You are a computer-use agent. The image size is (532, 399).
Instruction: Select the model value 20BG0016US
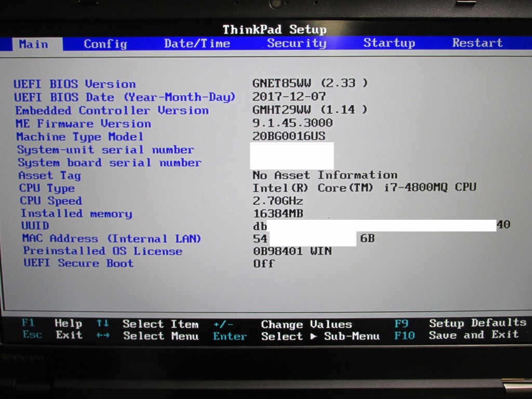(289, 136)
